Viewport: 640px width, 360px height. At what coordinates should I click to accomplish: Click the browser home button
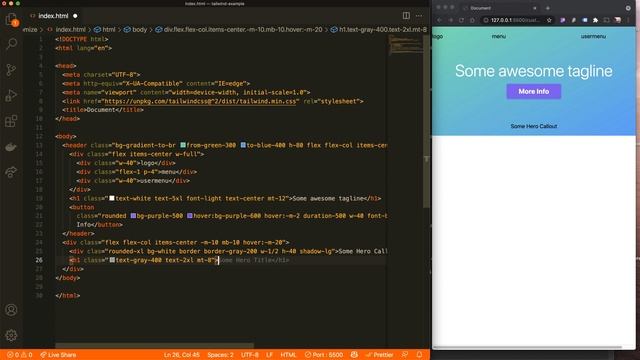(x=472, y=20)
